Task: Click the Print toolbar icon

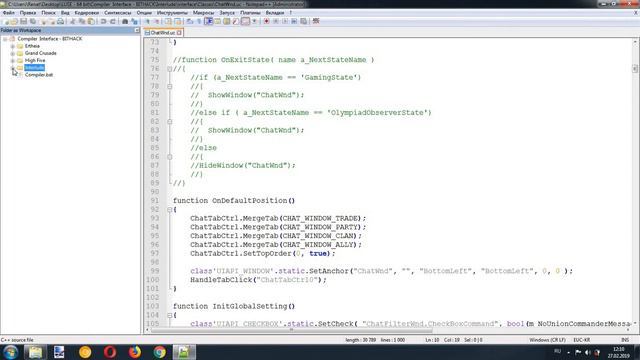Action: [x=60, y=21]
